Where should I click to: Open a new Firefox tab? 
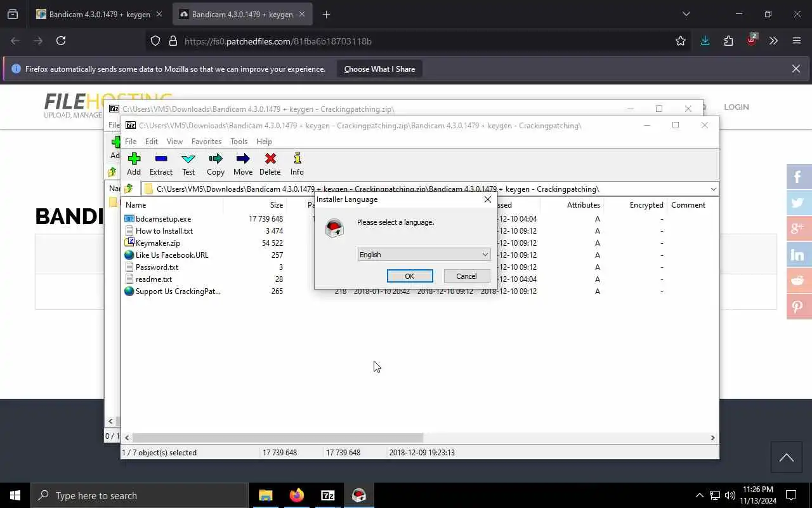(326, 14)
